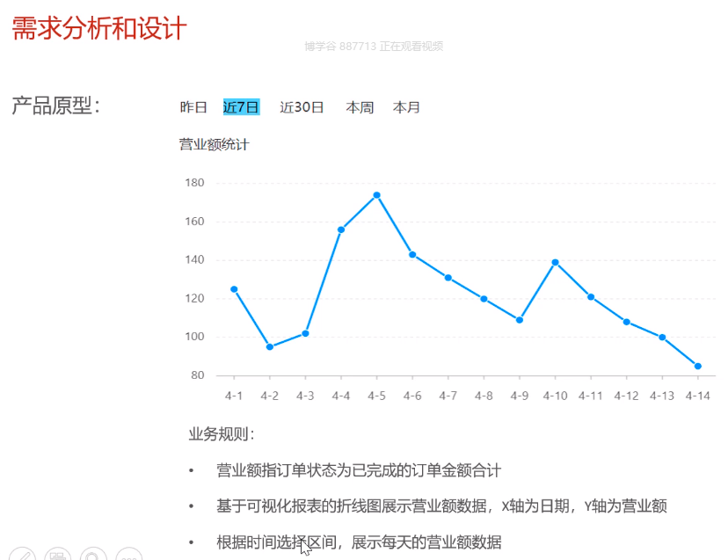Viewport: 728px width, 560px height.
Task: Click the 产品原型 label
Action: point(55,105)
